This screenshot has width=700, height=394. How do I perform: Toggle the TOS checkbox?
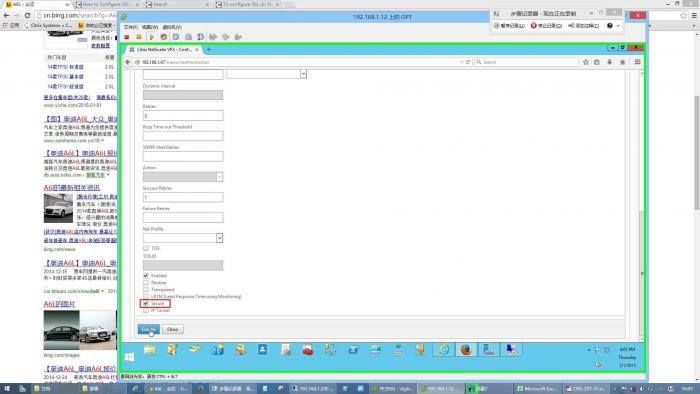point(146,249)
